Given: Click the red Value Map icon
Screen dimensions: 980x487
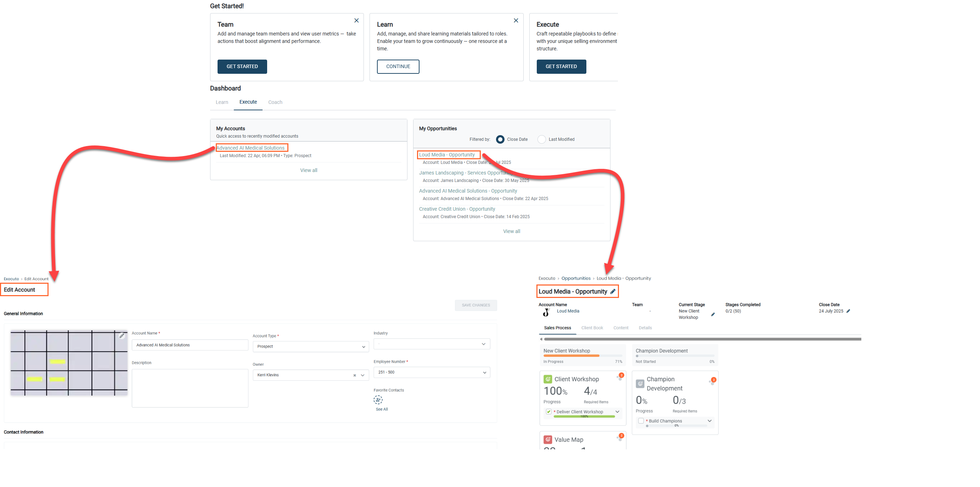Looking at the screenshot, I should point(547,439).
